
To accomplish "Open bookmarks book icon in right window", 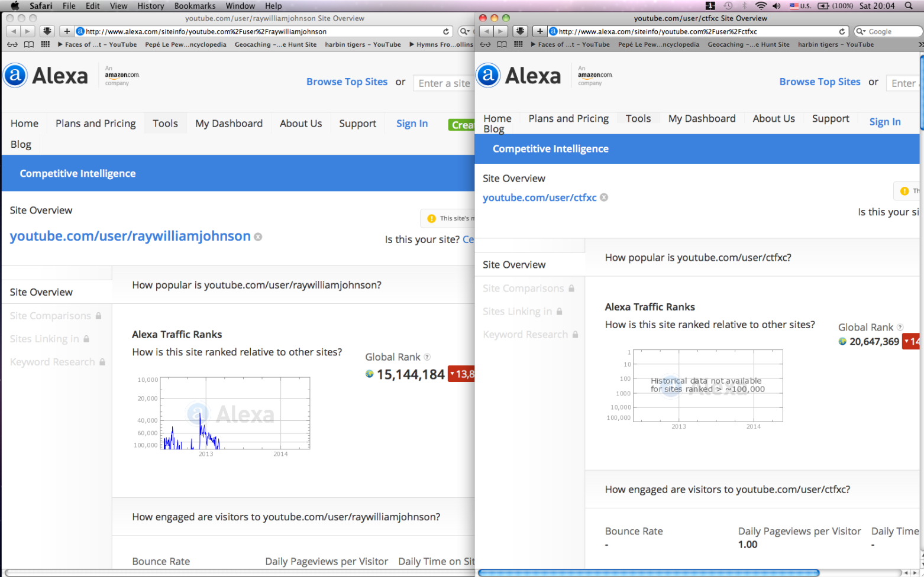I will [x=502, y=44].
